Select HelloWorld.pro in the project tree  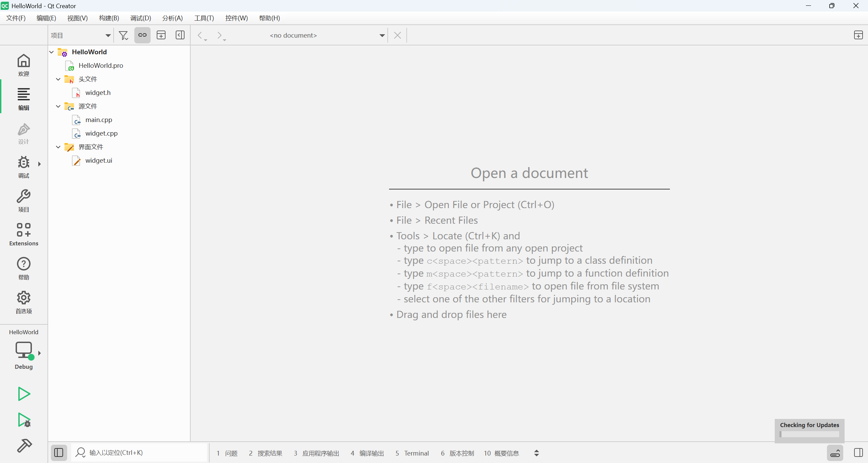coord(101,65)
